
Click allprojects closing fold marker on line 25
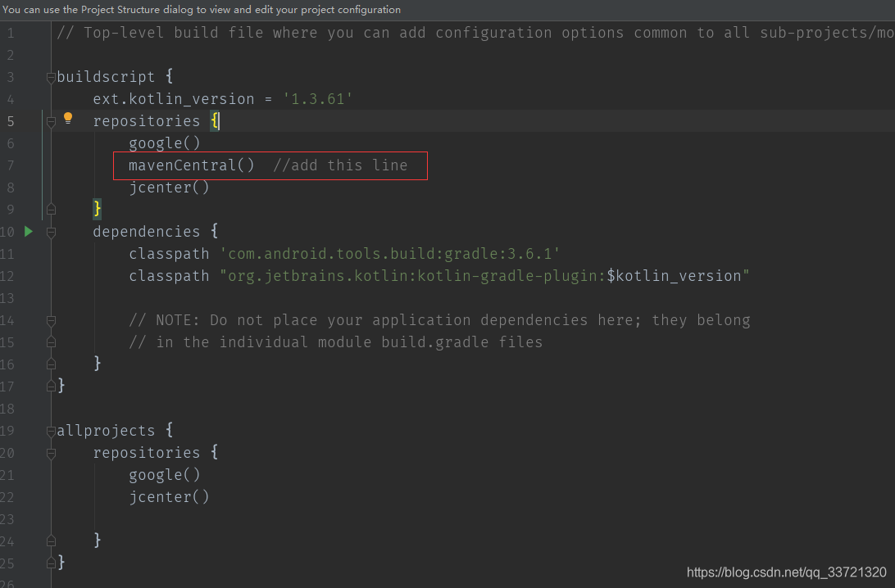tap(51, 563)
